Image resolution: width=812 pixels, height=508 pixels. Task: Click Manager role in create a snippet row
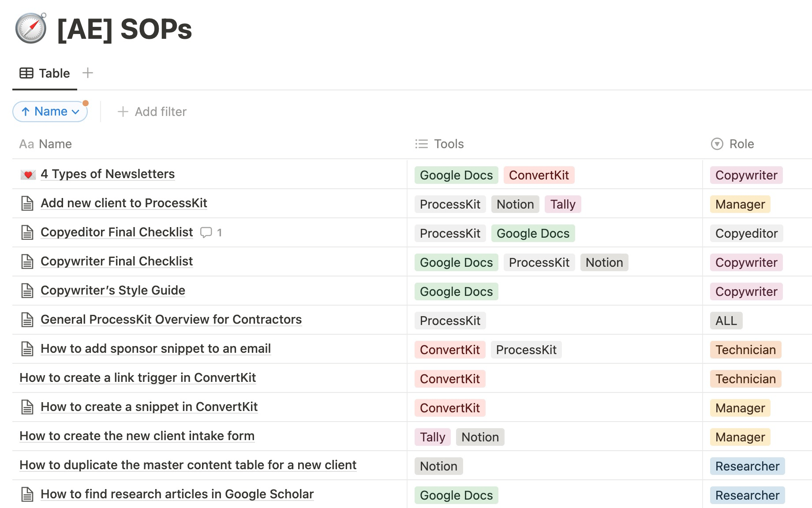[x=740, y=408]
